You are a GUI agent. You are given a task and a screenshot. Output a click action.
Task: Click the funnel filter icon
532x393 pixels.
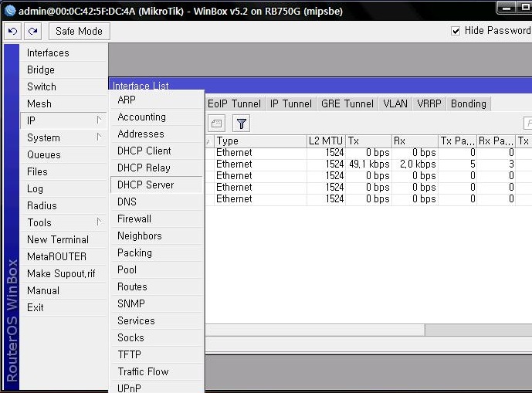coord(241,124)
